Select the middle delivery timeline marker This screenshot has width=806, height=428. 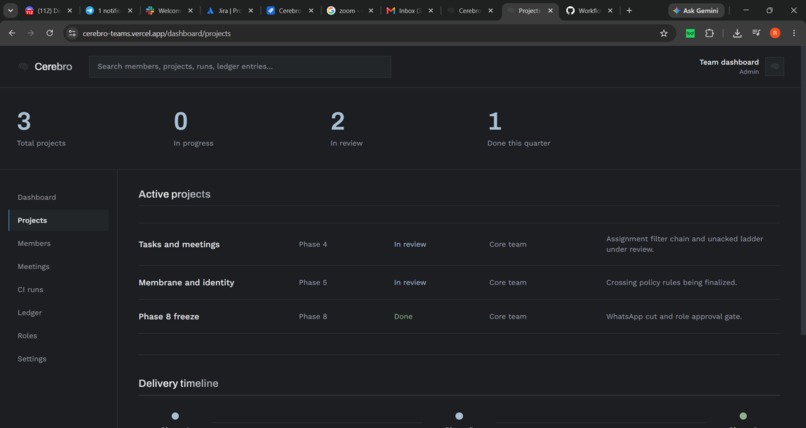pyautogui.click(x=459, y=416)
